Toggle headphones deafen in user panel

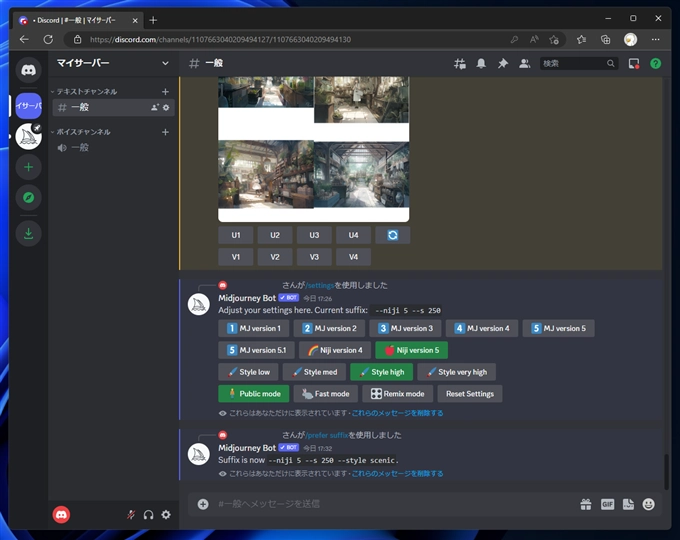[x=148, y=515]
